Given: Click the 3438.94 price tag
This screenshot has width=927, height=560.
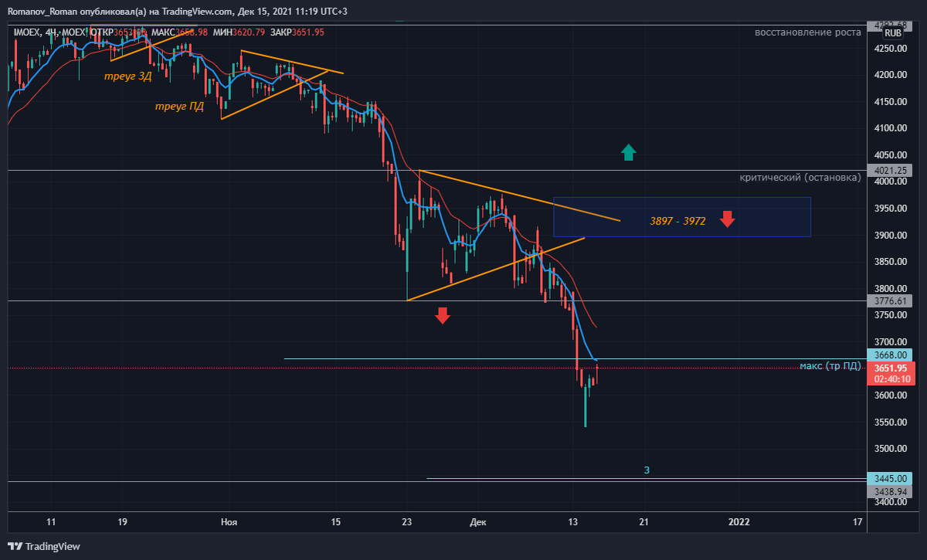Looking at the screenshot, I should coord(890,491).
